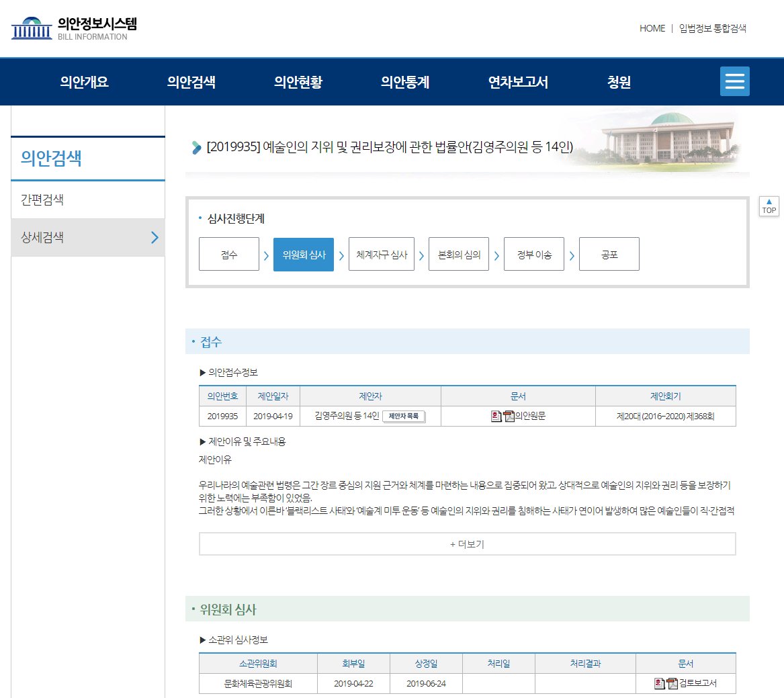This screenshot has height=698, width=784.
Task: Click the committee cell 문화체육관광위원회
Action: 258,683
